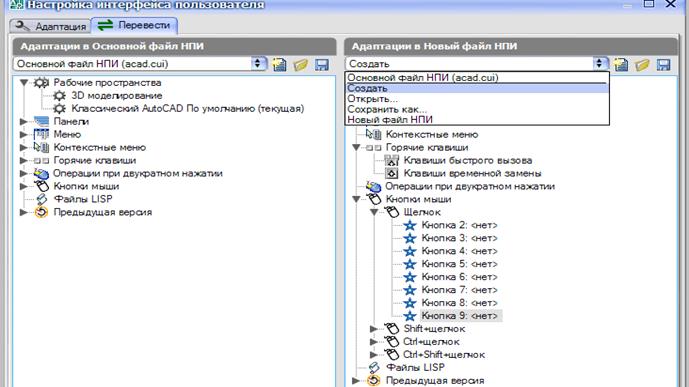The image size is (689, 387).
Task: Click Клавиши быстрого вызова icon
Action: (392, 160)
